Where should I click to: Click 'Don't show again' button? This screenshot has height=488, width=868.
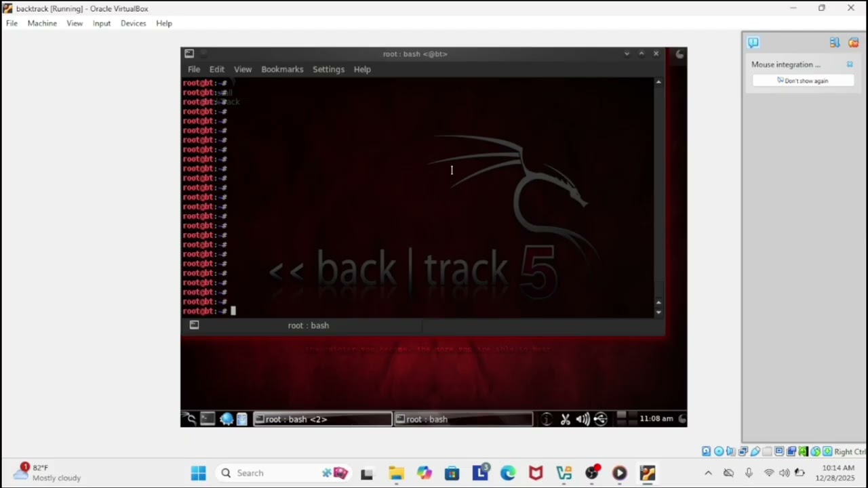[x=803, y=81]
